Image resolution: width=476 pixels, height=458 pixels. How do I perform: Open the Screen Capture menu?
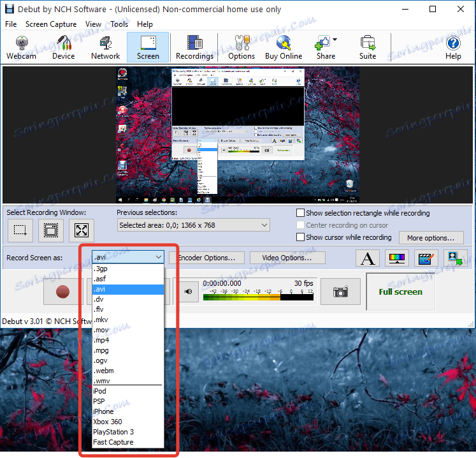(51, 24)
